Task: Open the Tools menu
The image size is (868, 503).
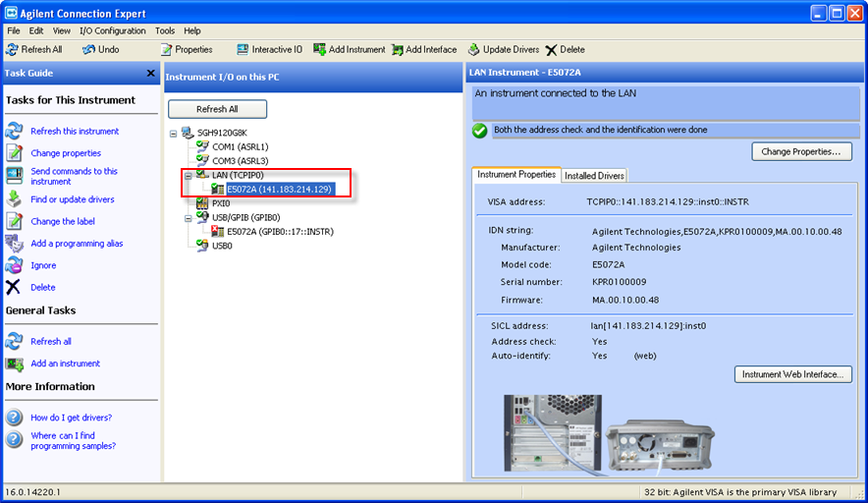Action: pos(164,31)
